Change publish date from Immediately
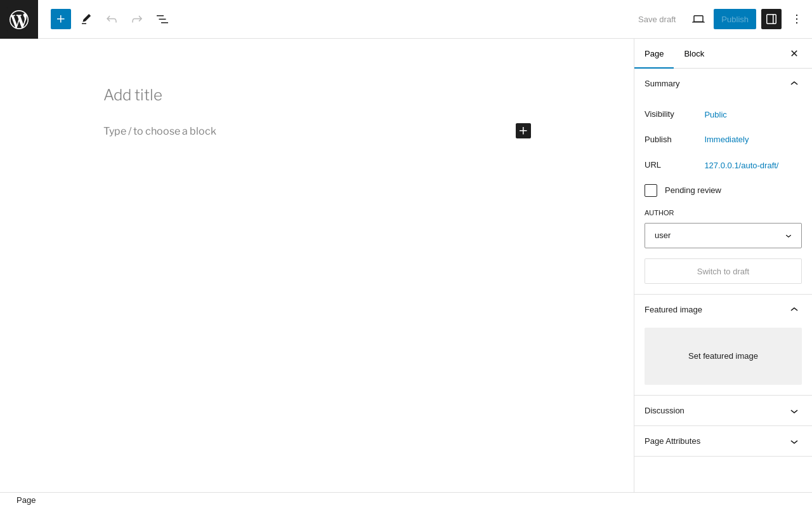This screenshot has width=812, height=508. 726,139
